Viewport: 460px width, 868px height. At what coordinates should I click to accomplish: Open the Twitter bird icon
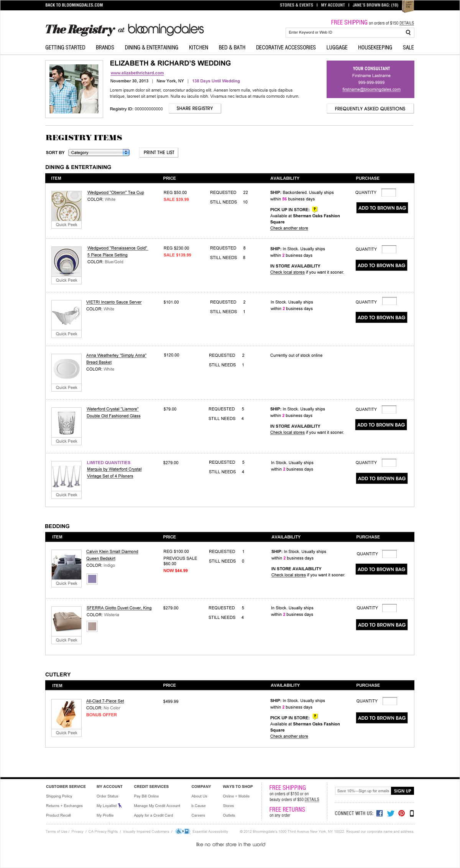tap(391, 813)
